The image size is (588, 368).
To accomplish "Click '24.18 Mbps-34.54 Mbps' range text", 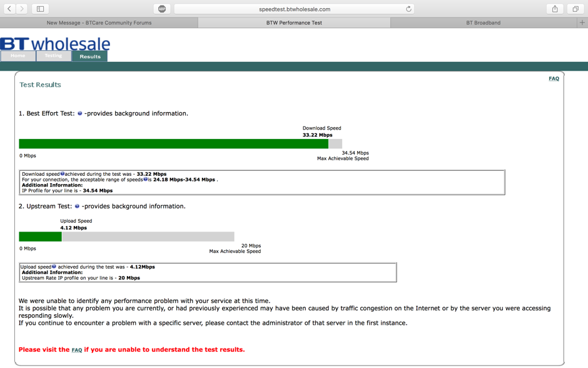I will coord(184,180).
